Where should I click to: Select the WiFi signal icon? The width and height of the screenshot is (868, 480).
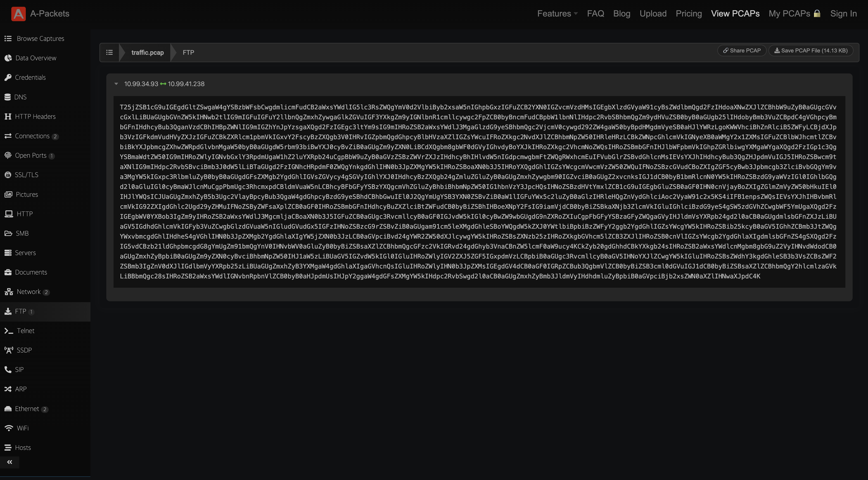9,428
